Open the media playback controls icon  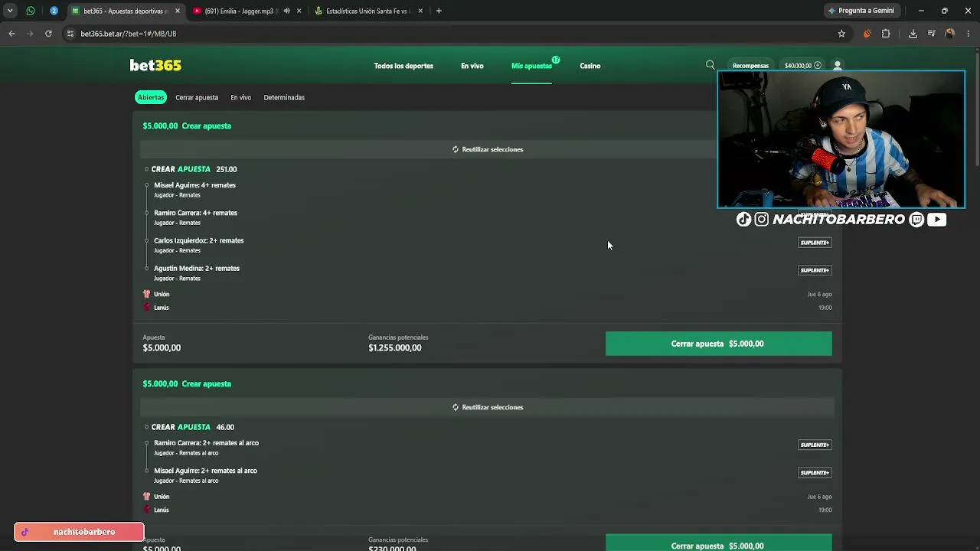(x=931, y=34)
